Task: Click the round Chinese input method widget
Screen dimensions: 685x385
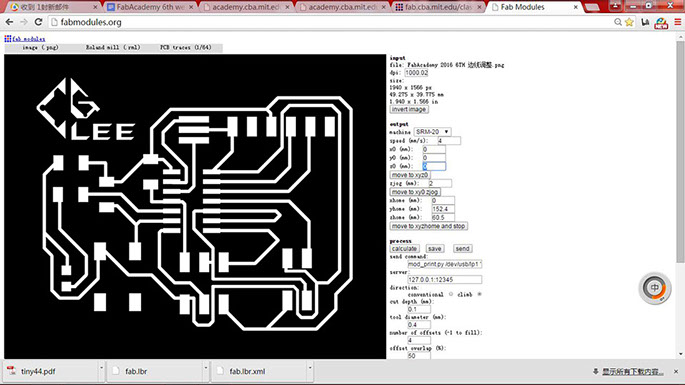Action: point(654,288)
